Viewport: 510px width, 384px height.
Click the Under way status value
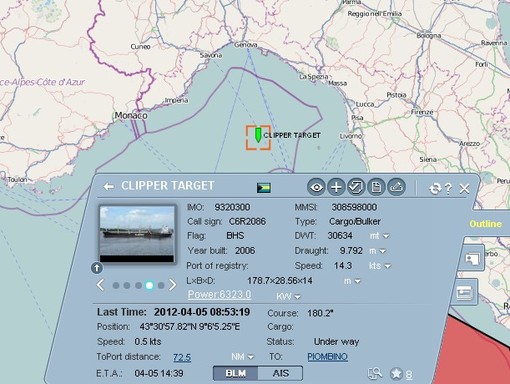336,342
